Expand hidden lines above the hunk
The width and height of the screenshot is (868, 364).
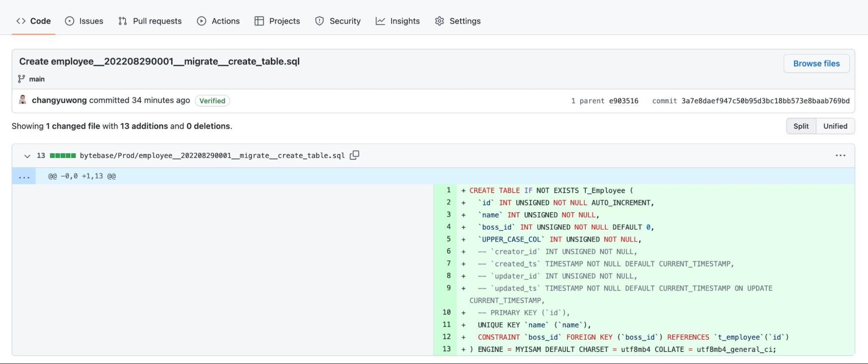24,176
